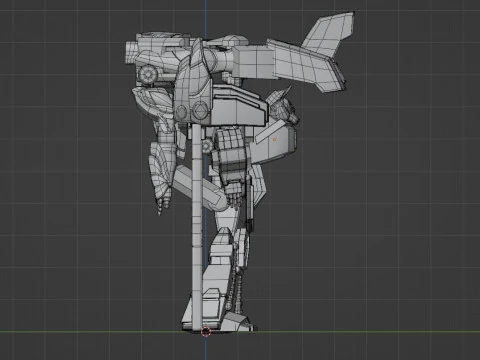Image resolution: width=480 pixels, height=360 pixels.
Task: Click the 3D cursor at the grid origin
Action: pos(206,332)
